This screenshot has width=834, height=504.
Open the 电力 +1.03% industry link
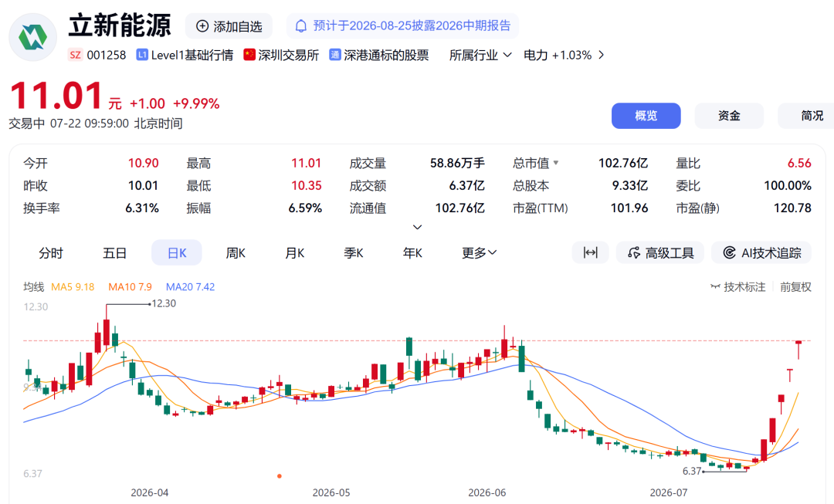[x=564, y=55]
